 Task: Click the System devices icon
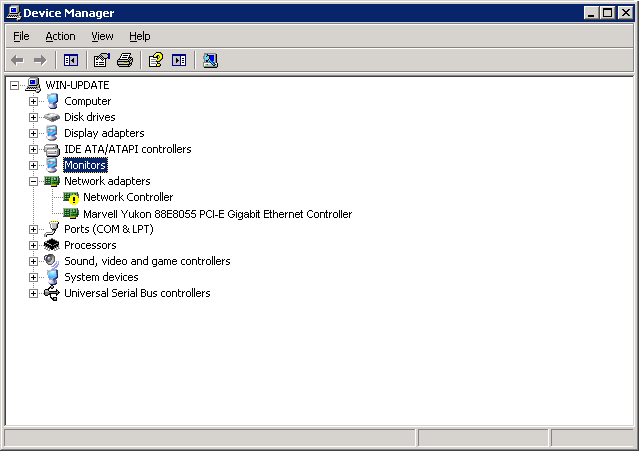[x=52, y=277]
